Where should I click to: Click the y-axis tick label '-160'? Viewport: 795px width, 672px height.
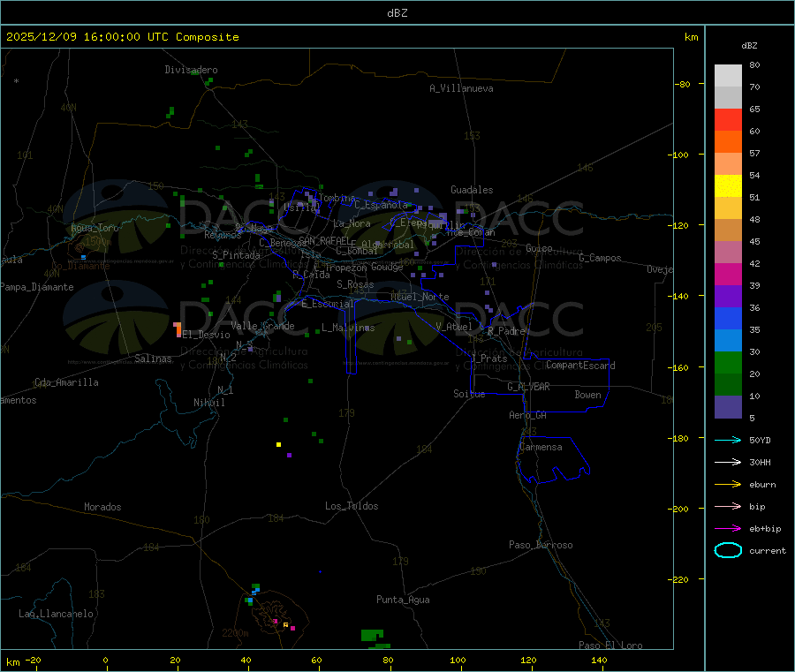678,367
